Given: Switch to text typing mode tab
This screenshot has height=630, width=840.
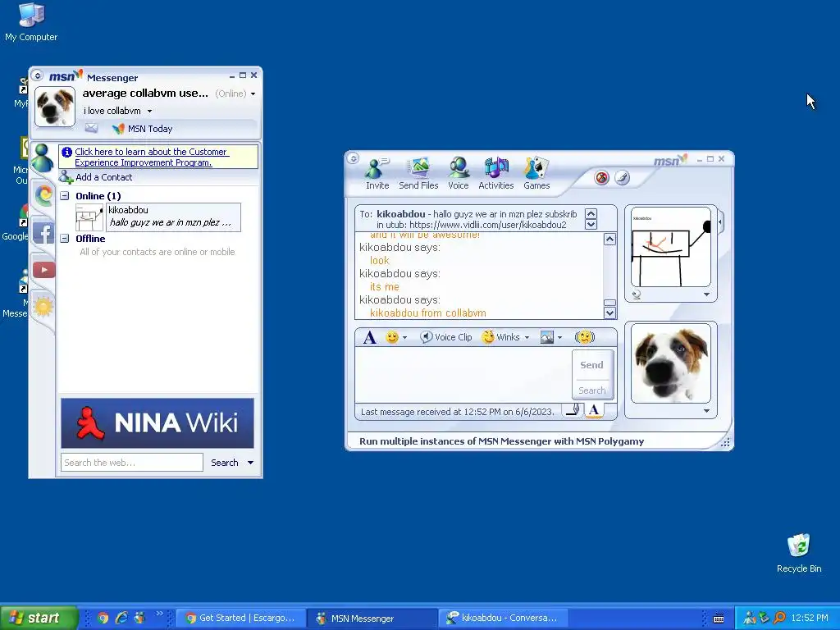Looking at the screenshot, I should point(594,411).
